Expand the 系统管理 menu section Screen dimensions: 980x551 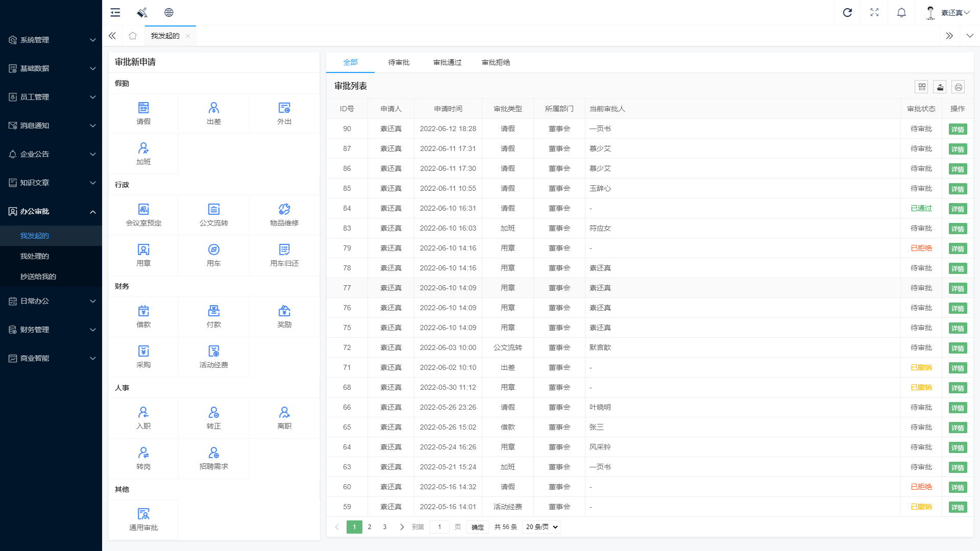51,40
